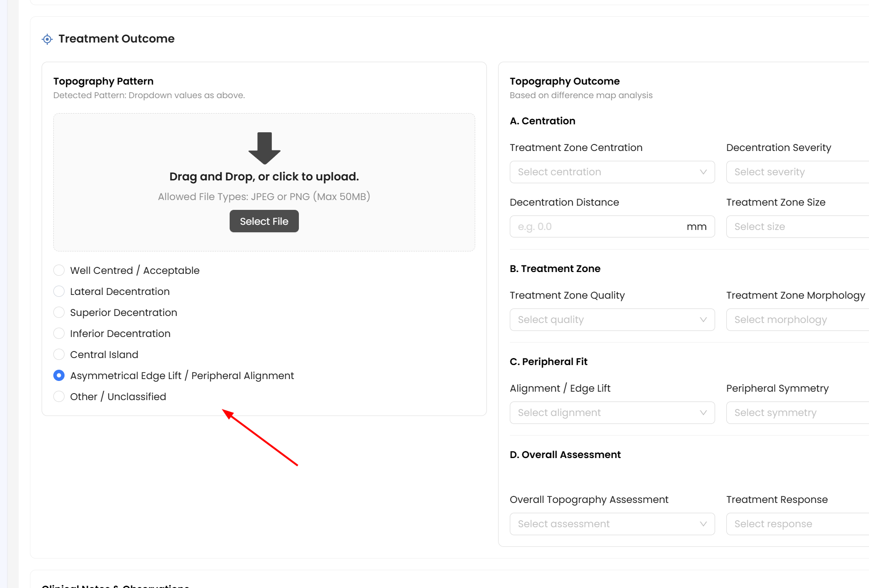Choose Other / Unclassified radio button
869x588 pixels.
pyautogui.click(x=59, y=396)
